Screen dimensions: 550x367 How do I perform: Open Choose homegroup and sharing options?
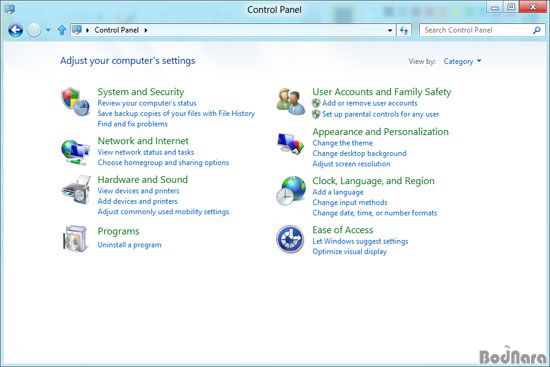(x=163, y=162)
